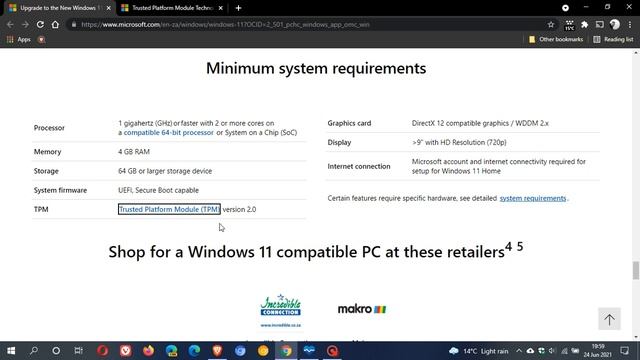
Task: Open the Reading list
Action: 613,39
